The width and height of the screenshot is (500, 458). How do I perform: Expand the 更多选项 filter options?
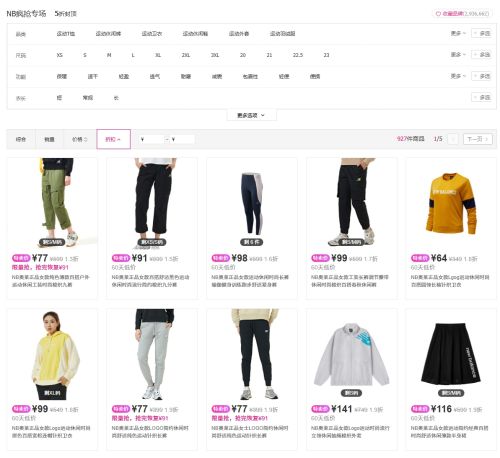pyautogui.click(x=251, y=115)
